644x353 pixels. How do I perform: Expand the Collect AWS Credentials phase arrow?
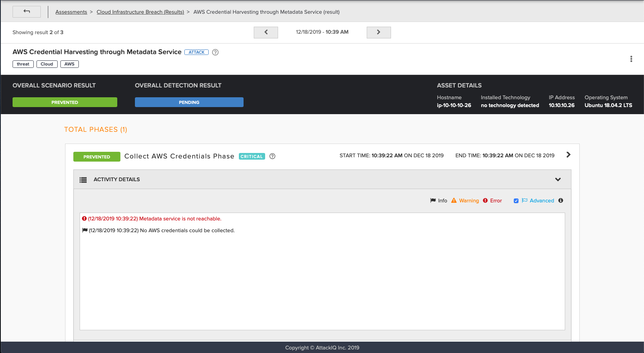(x=568, y=155)
